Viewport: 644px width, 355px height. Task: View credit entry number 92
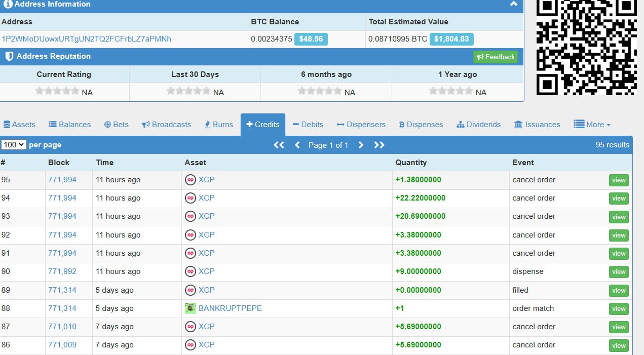[x=619, y=235]
